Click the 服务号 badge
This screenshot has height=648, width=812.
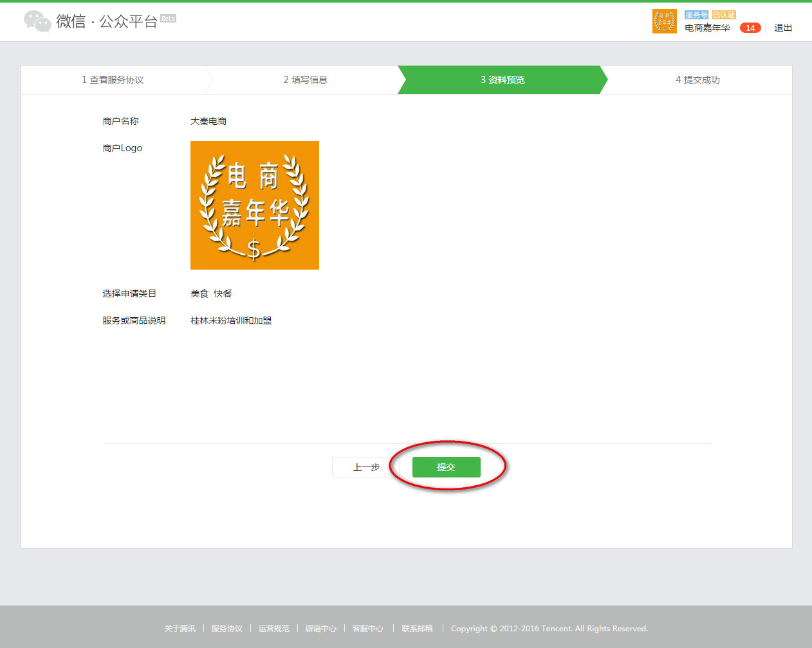[x=697, y=15]
